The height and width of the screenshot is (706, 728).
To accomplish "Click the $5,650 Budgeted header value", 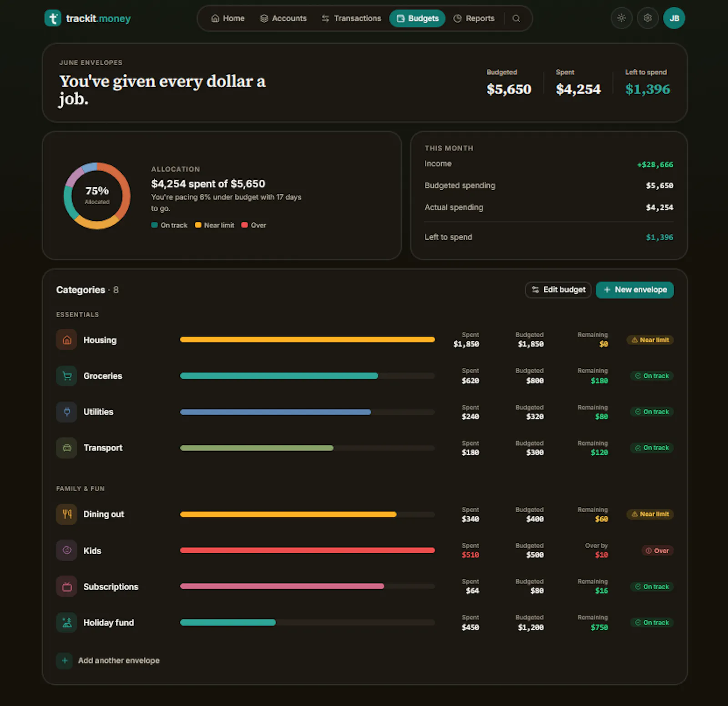I will point(509,89).
